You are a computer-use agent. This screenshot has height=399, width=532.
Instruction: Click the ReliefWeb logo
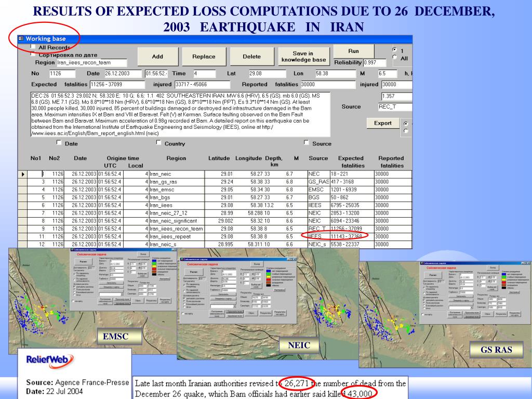click(x=47, y=360)
